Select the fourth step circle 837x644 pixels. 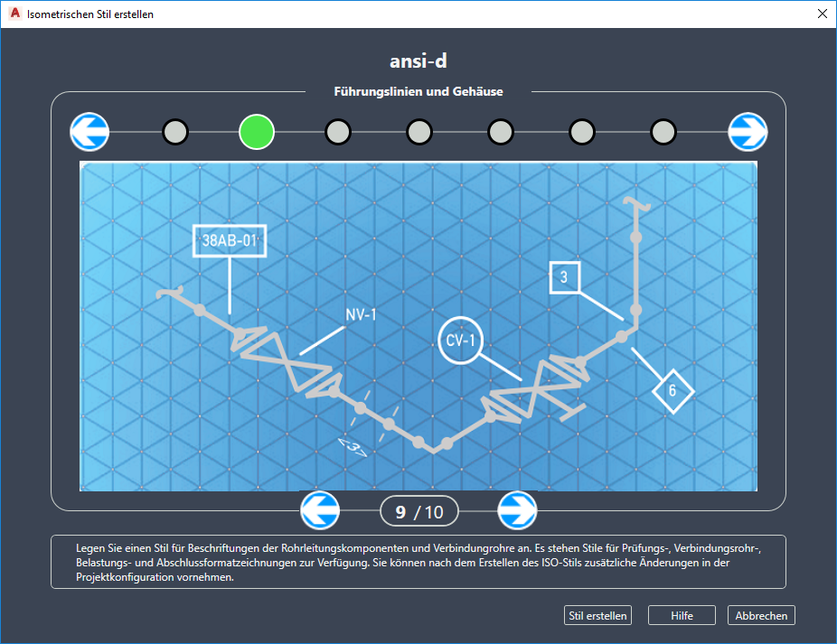[419, 132]
